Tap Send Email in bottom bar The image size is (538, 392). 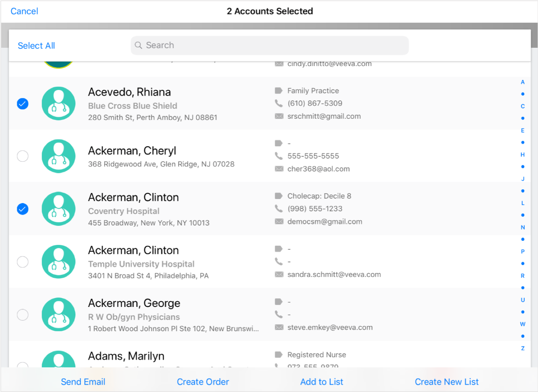click(83, 382)
